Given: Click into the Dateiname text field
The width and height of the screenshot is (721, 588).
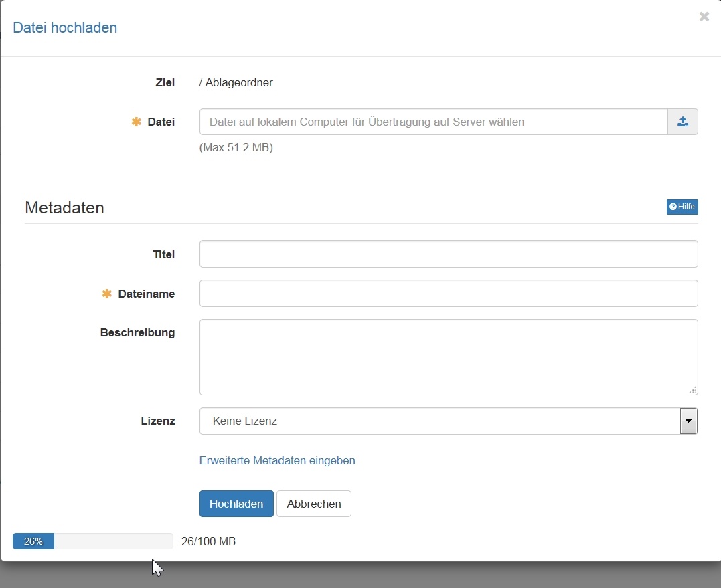Looking at the screenshot, I should coord(448,294).
